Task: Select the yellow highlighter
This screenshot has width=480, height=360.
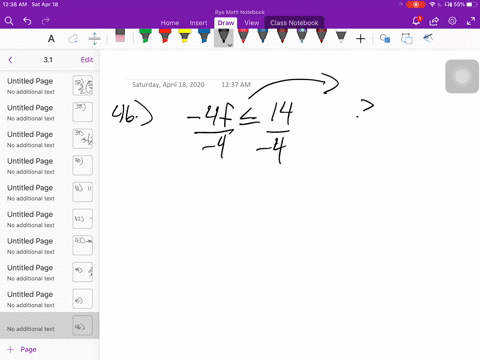Action: point(184,36)
